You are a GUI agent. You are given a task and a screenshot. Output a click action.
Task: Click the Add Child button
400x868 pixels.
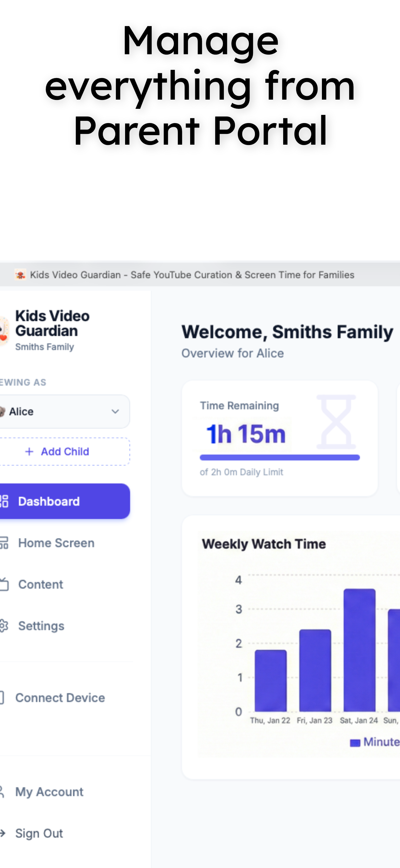(x=64, y=451)
